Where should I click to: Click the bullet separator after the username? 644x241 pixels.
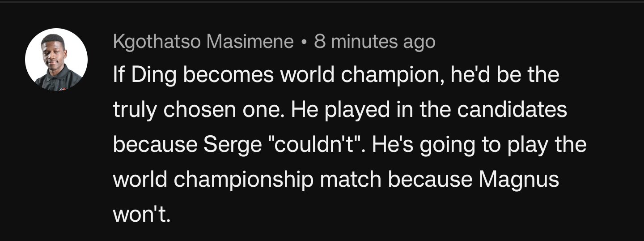click(304, 42)
